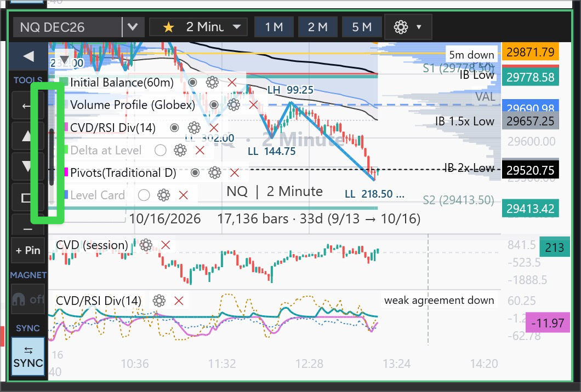This screenshot has height=392, width=581.
Task: Click the Level Card blue color swatch
Action: click(66, 195)
